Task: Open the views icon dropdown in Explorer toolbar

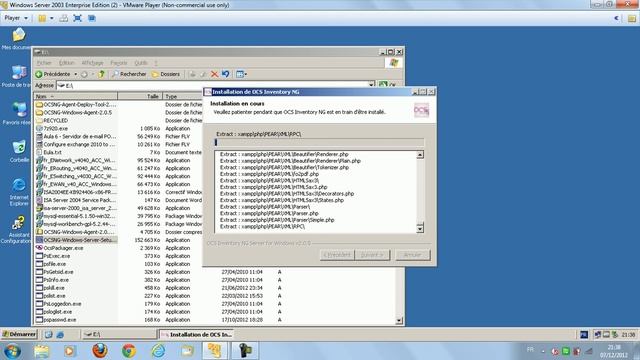Action: coord(241,74)
